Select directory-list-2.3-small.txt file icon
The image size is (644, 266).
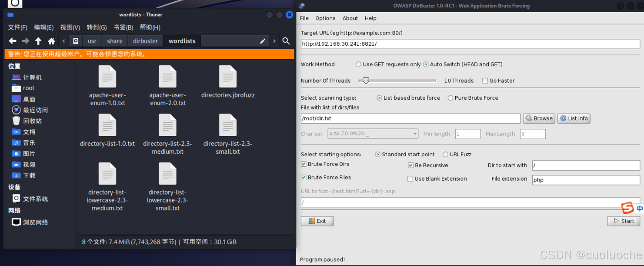pyautogui.click(x=228, y=125)
